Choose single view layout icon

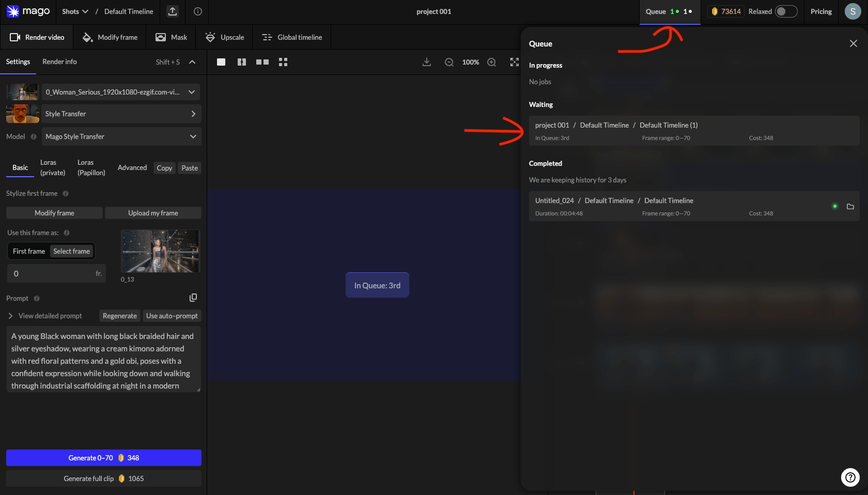[x=221, y=62]
